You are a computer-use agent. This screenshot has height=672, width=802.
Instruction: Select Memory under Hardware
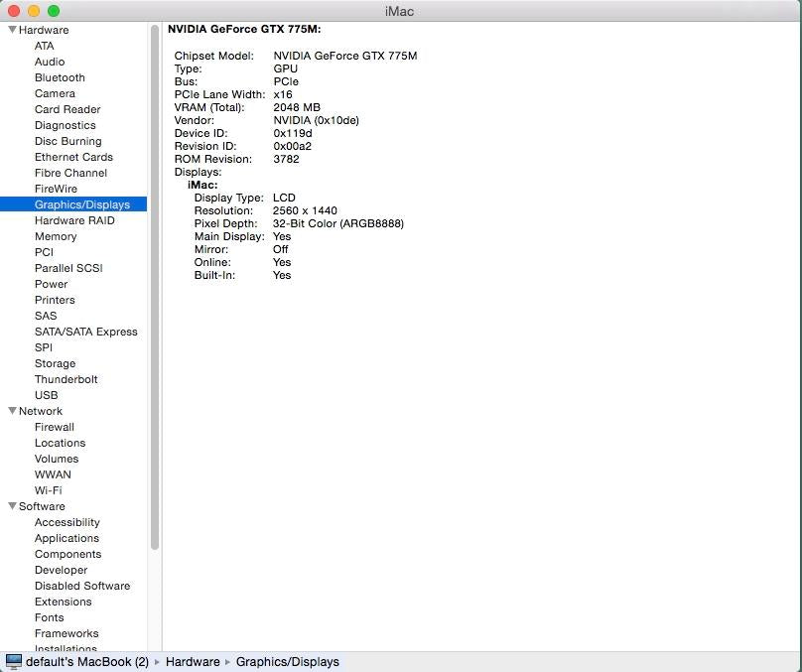click(56, 236)
